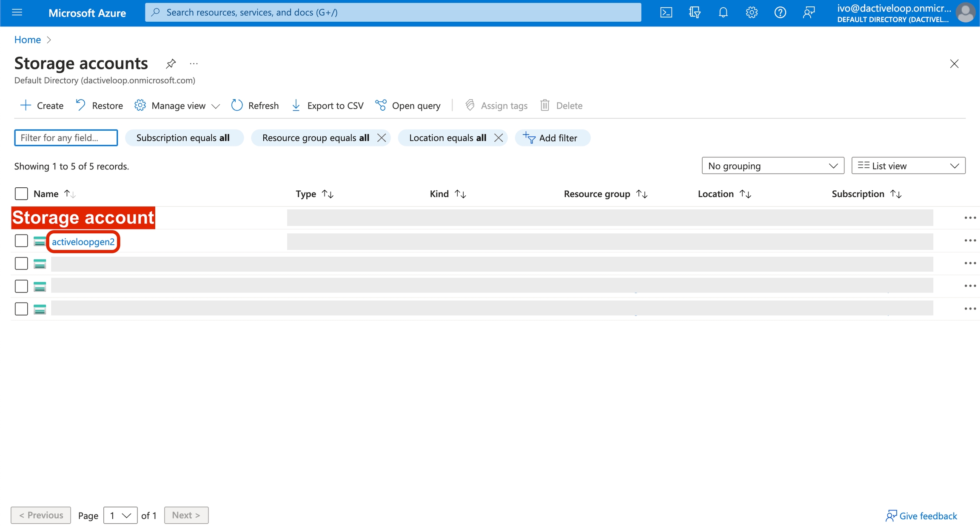Pin Storage accounts to the dashboard
The width and height of the screenshot is (980, 530).
171,64
